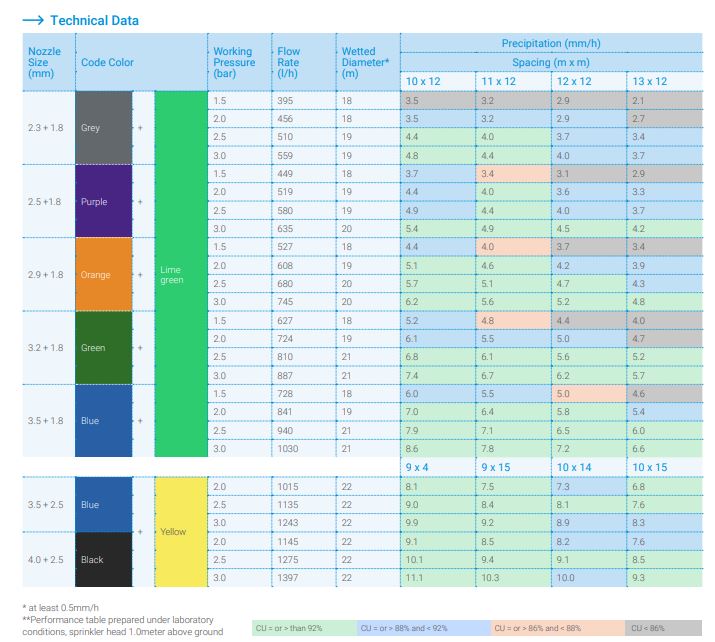Screen dimensions: 715x642
Task: Click nozzle size '2.5 +1.8'
Action: (44, 202)
